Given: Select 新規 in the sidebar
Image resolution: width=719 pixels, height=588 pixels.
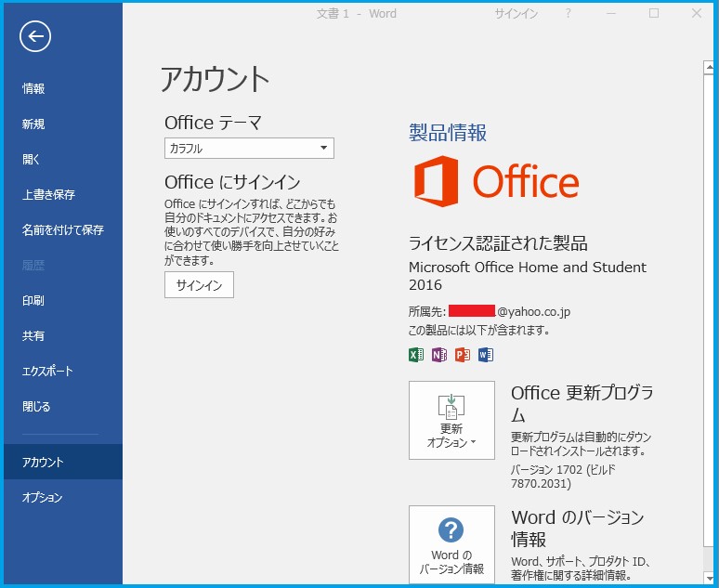Looking at the screenshot, I should tap(63, 124).
